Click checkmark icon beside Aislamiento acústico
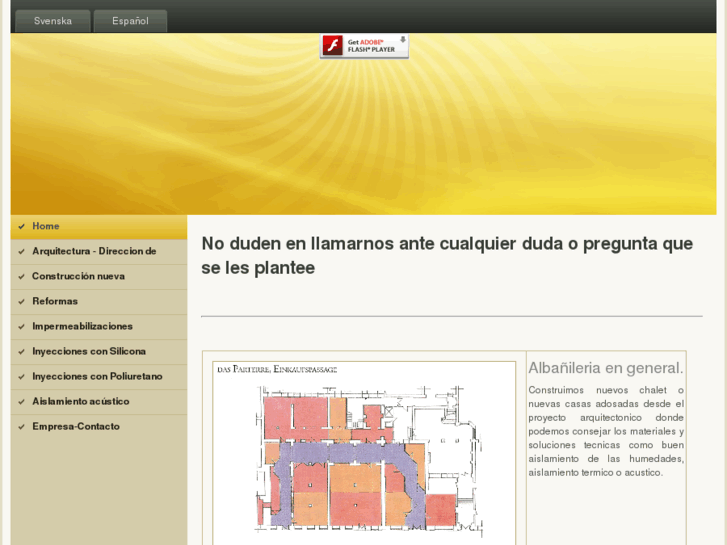The image size is (727, 545). pos(21,402)
